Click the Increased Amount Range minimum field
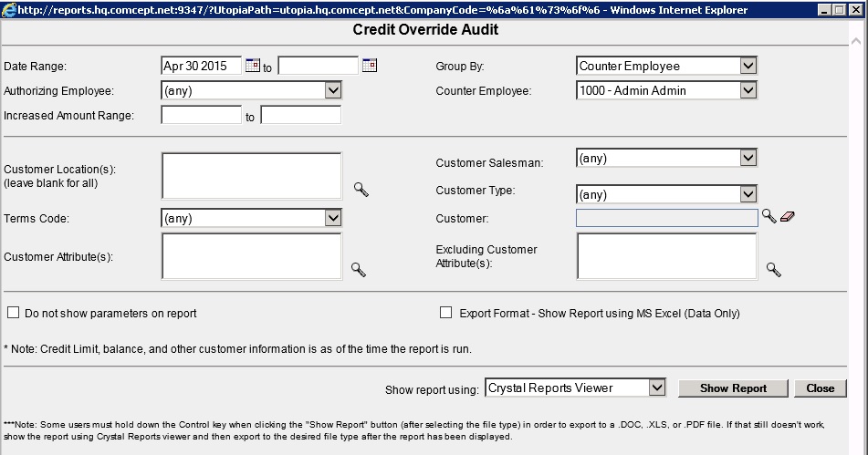This screenshot has width=868, height=455. [201, 115]
